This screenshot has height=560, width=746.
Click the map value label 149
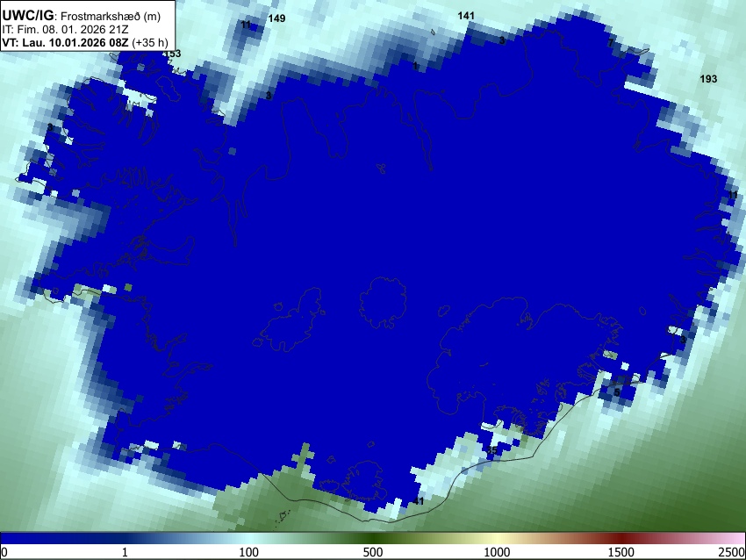(276, 18)
